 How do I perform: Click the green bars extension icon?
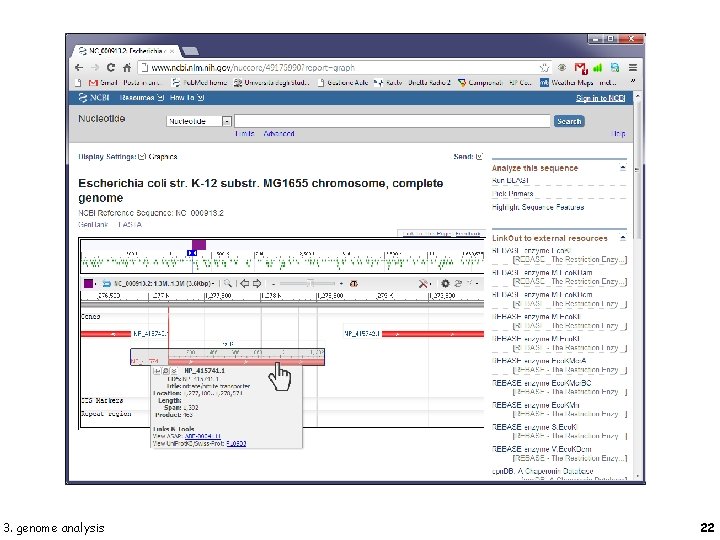[597, 68]
